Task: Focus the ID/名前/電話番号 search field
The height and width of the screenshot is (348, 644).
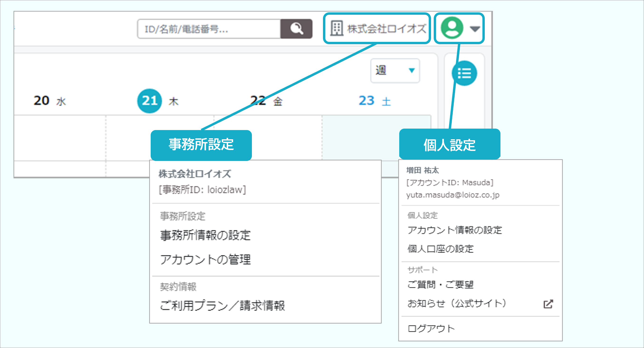Action: click(x=209, y=29)
